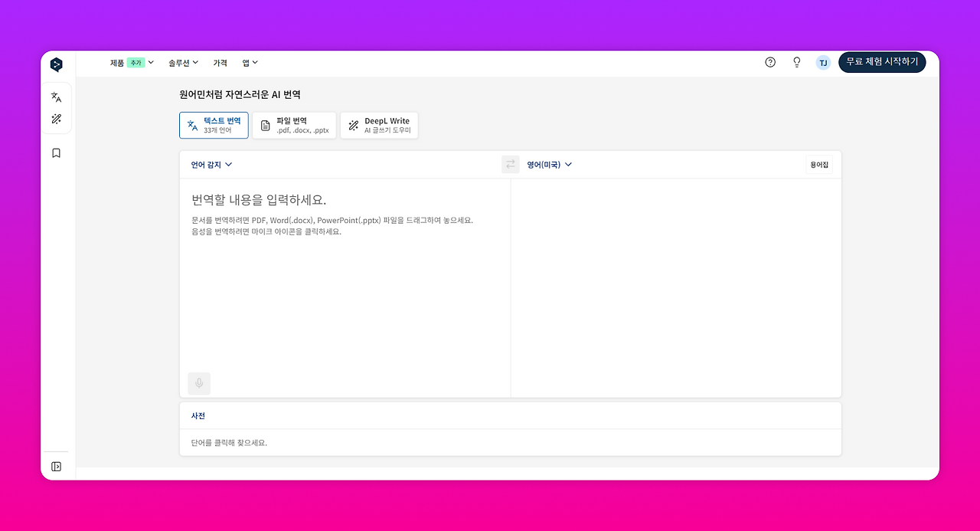This screenshot has height=531, width=980.
Task: Click the text 단어를 클릭해 찾으세요.
Action: (x=229, y=443)
